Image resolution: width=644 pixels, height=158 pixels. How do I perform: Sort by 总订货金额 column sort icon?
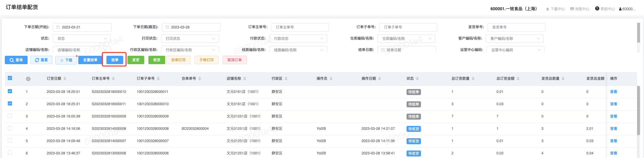518,79
